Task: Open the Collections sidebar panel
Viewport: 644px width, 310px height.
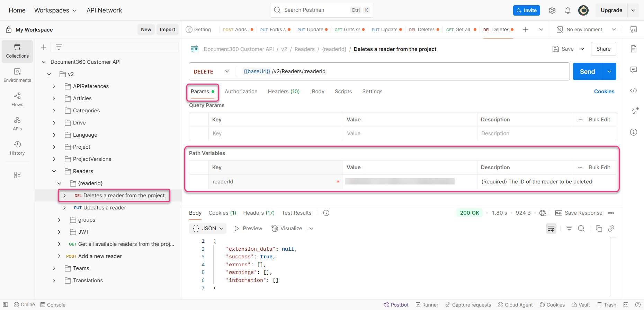Action: click(17, 51)
